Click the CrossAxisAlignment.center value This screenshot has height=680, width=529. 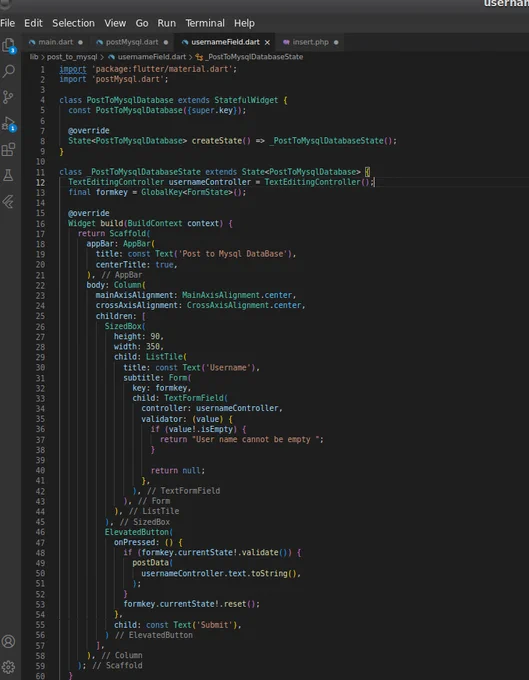pyautogui.click(x=244, y=305)
